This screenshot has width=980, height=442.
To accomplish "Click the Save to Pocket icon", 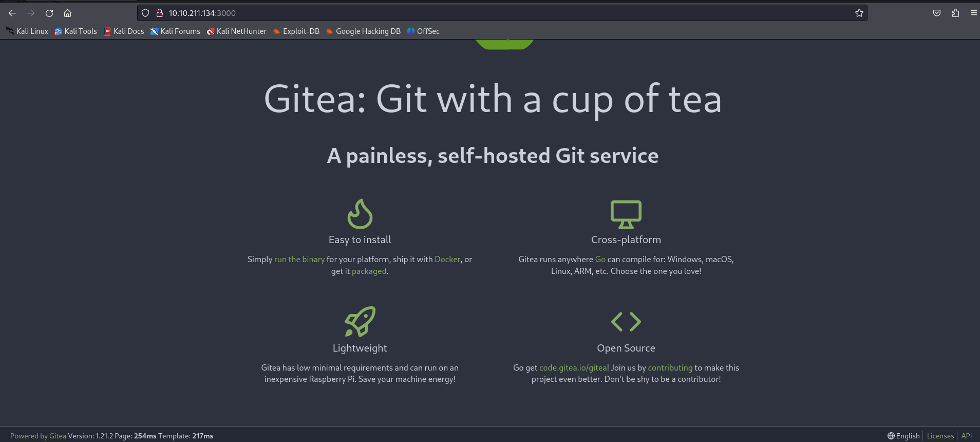I will [937, 13].
